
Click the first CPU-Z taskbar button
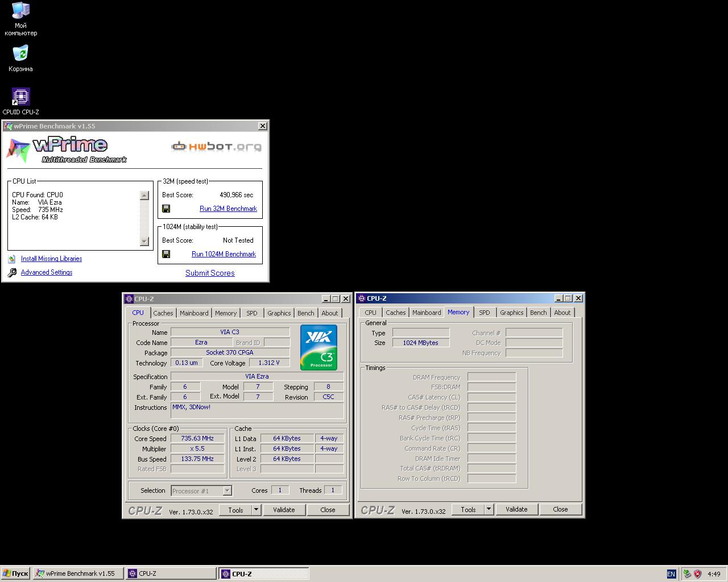[171, 573]
